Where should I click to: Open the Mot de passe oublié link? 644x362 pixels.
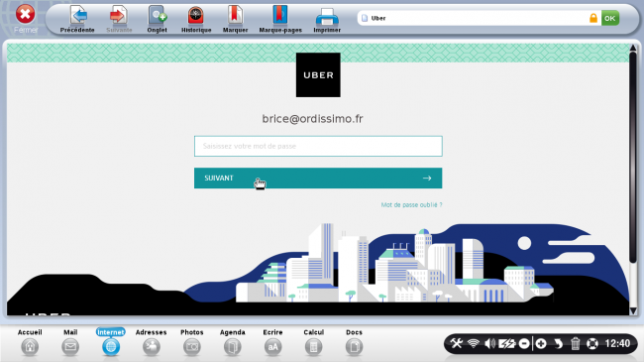point(411,205)
